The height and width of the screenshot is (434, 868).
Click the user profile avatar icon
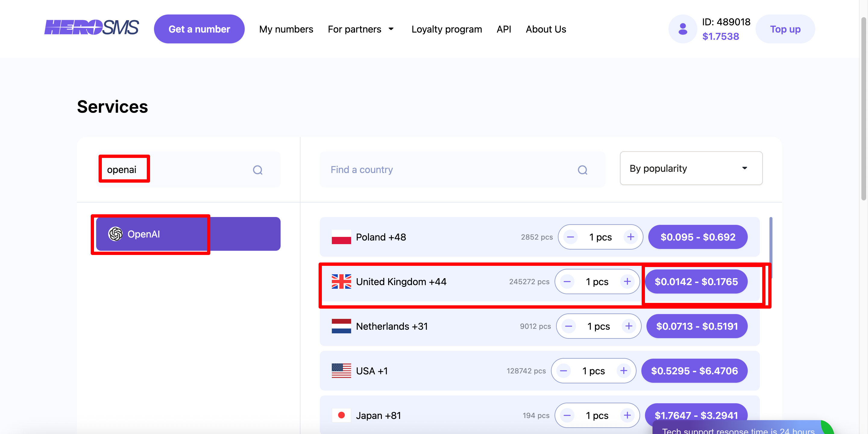683,29
